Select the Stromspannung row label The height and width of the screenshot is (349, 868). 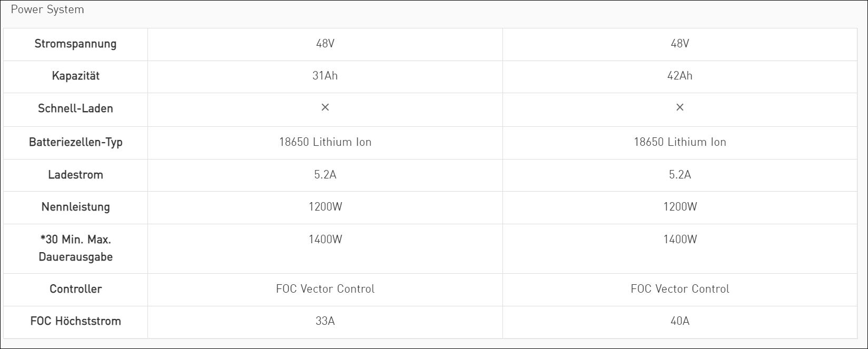click(75, 44)
